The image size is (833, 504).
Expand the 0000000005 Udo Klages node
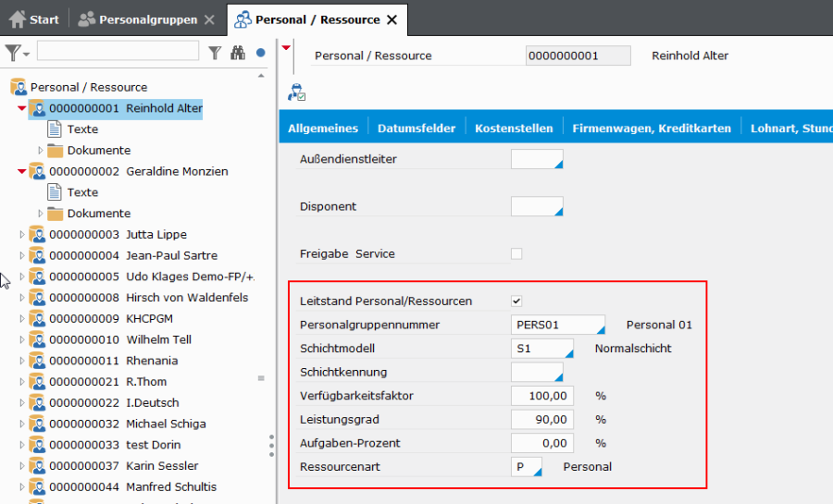[22, 277]
